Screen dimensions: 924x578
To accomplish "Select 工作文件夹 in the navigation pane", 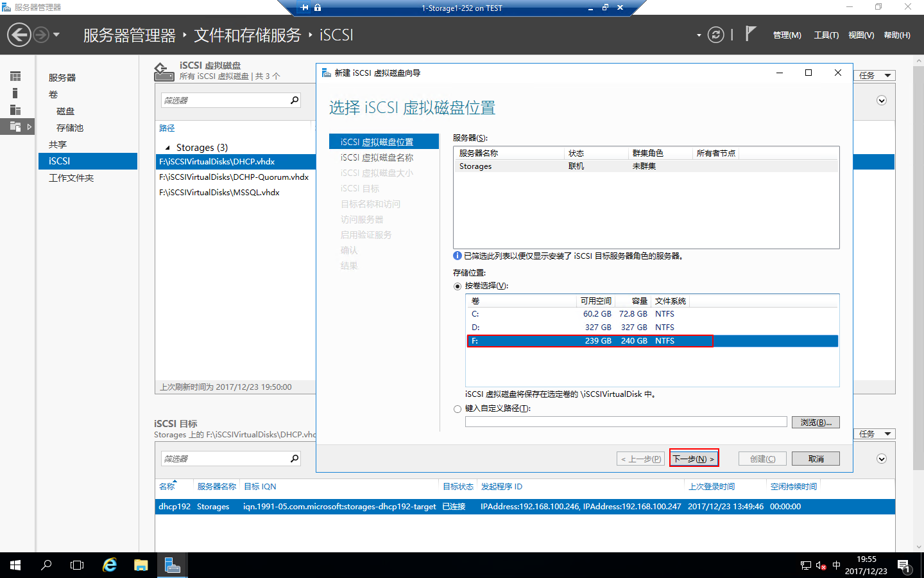I will pyautogui.click(x=71, y=178).
